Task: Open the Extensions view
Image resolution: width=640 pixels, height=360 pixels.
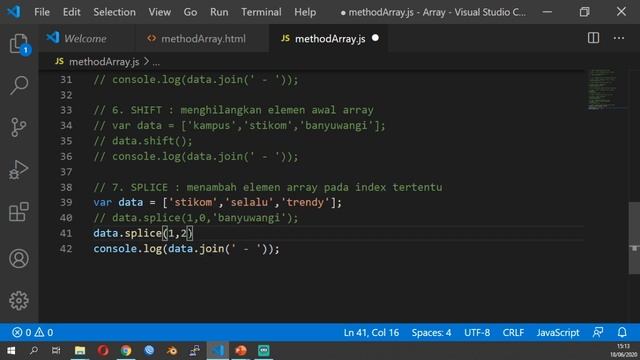Action: 19,212
